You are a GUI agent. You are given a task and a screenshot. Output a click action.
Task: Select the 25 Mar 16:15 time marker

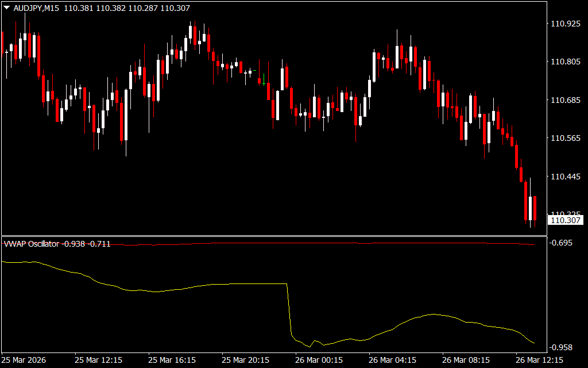[x=172, y=360]
